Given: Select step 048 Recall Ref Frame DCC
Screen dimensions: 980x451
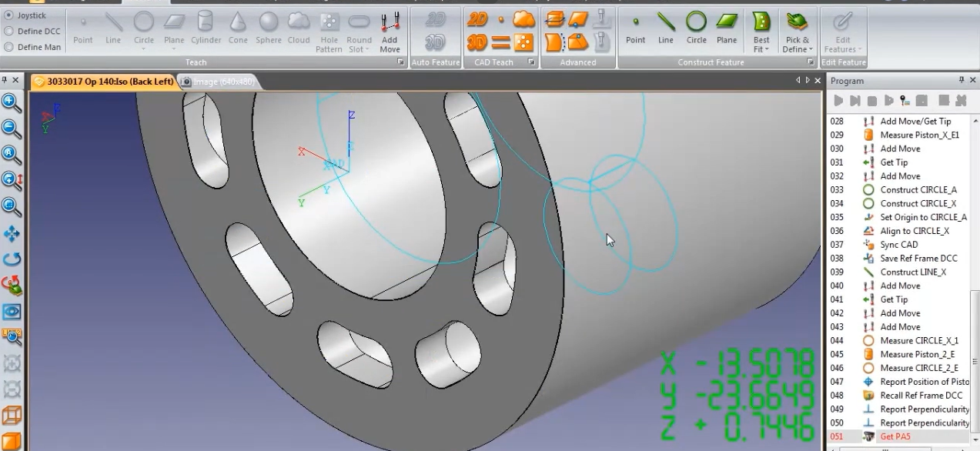Looking at the screenshot, I should [x=898, y=395].
